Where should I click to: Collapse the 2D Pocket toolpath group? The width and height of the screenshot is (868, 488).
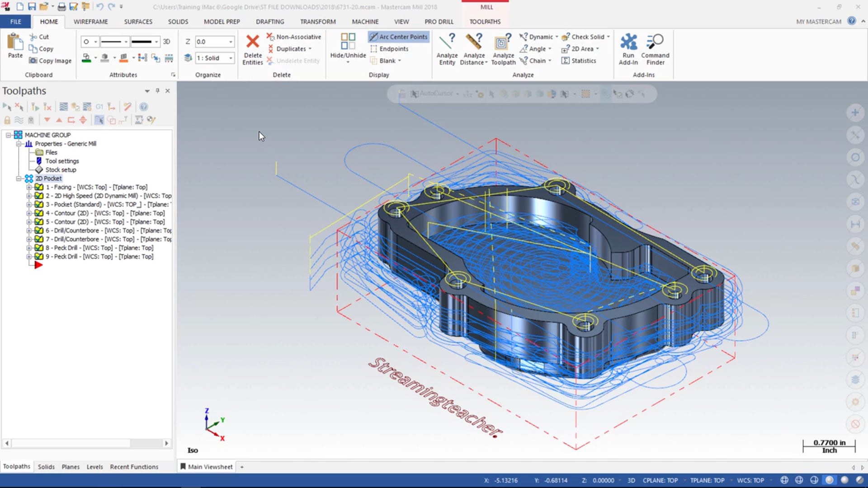click(x=19, y=178)
